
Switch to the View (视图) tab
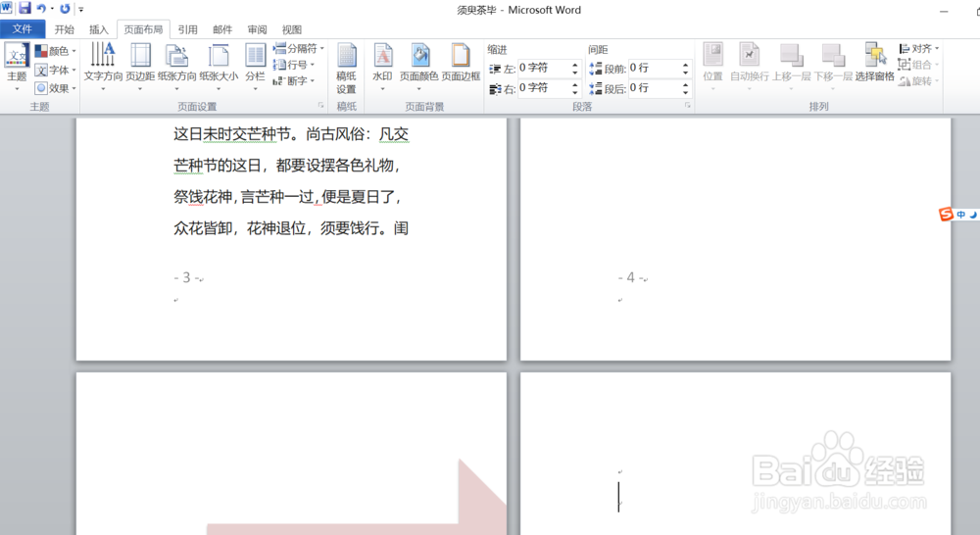point(292,29)
